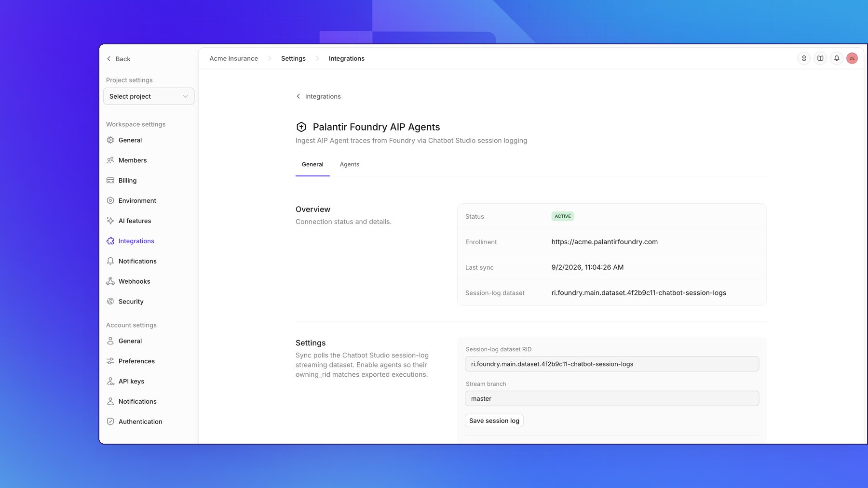Click the Last sync label
Viewport: 868px width, 488px height.
coord(479,268)
